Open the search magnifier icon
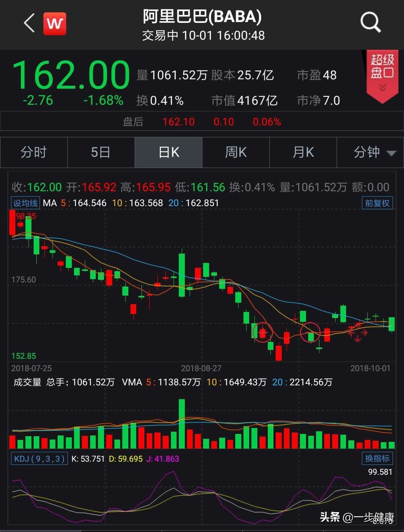 tap(370, 22)
